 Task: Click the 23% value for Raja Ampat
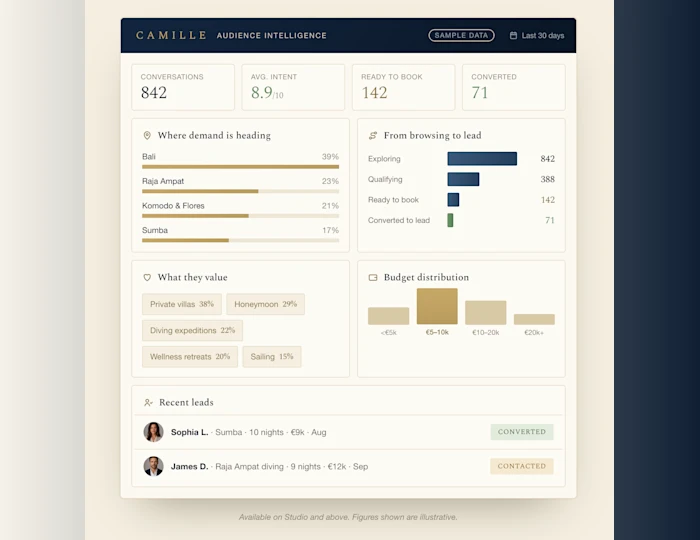(330, 181)
